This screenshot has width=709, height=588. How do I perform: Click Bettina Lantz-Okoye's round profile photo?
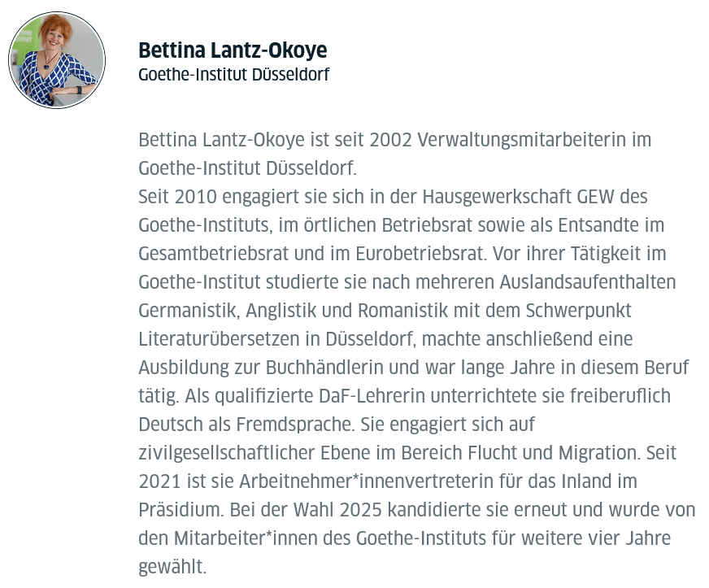pos(56,59)
